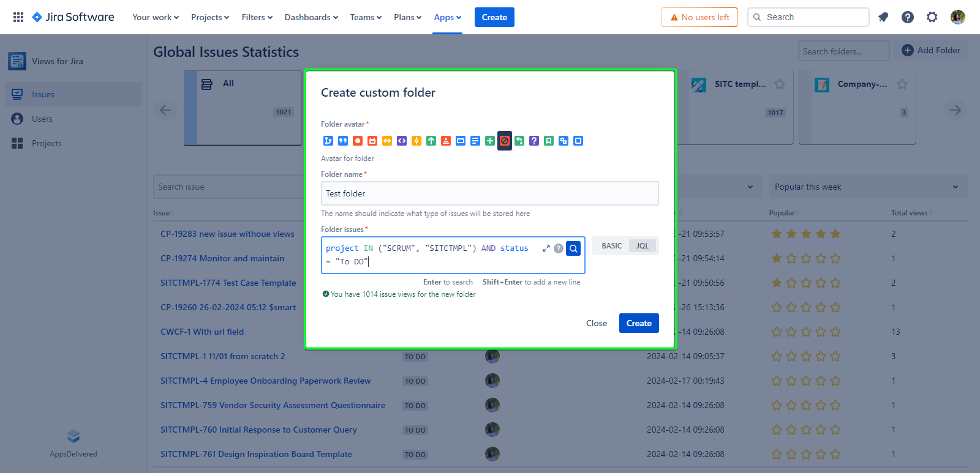Viewport: 980px width, 473px height.
Task: Choose the blue quotation marks avatar
Action: (x=343, y=141)
